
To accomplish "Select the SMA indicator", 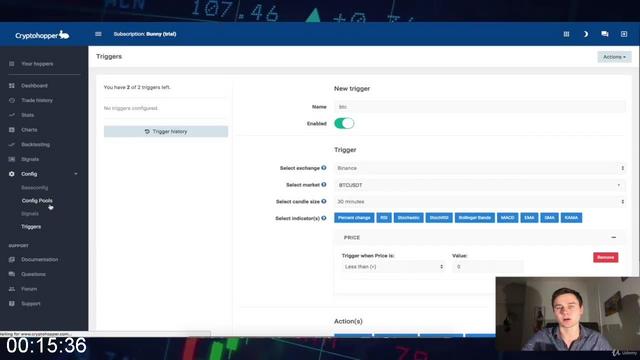I will [549, 218].
